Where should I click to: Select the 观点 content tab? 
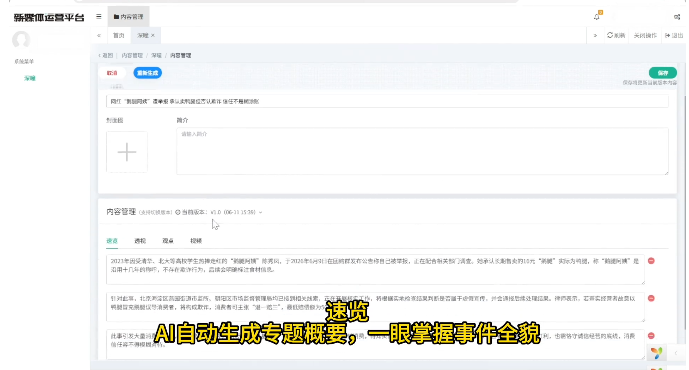point(168,241)
